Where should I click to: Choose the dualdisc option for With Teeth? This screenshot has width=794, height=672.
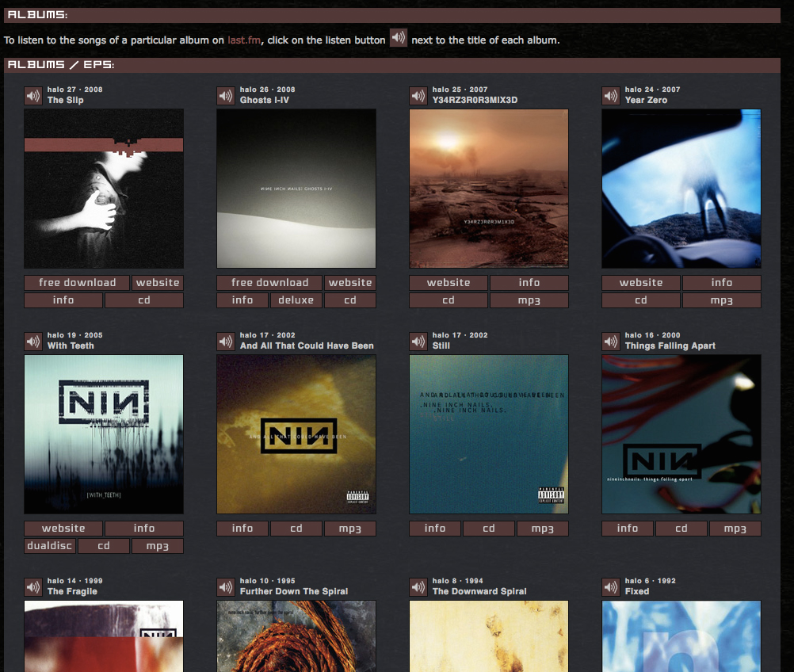point(50,546)
